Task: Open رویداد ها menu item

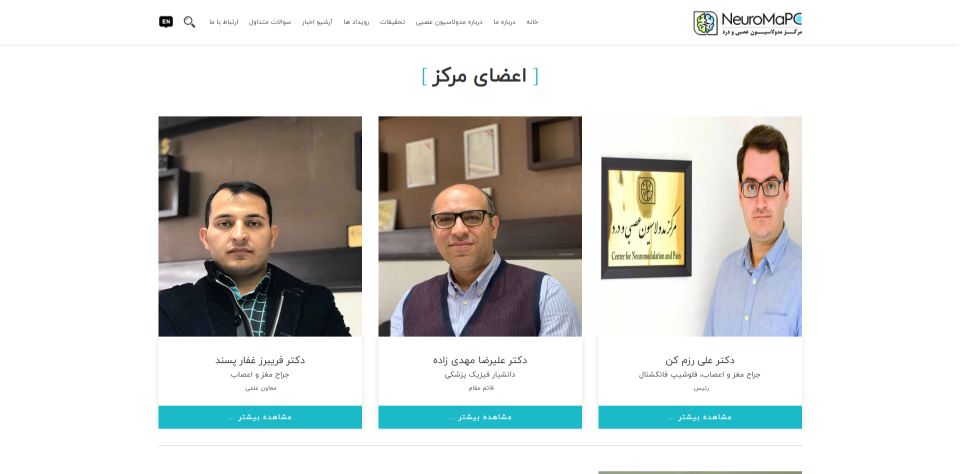Action: click(356, 22)
